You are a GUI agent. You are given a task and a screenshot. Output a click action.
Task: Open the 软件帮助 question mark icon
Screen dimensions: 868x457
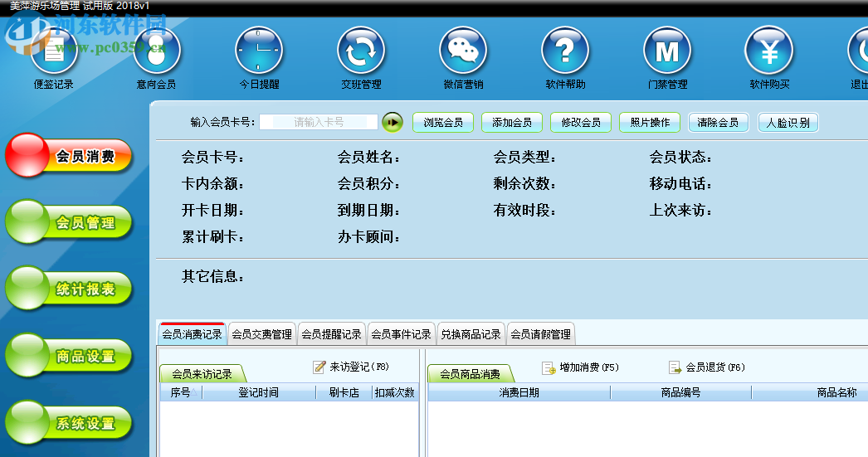pyautogui.click(x=564, y=51)
